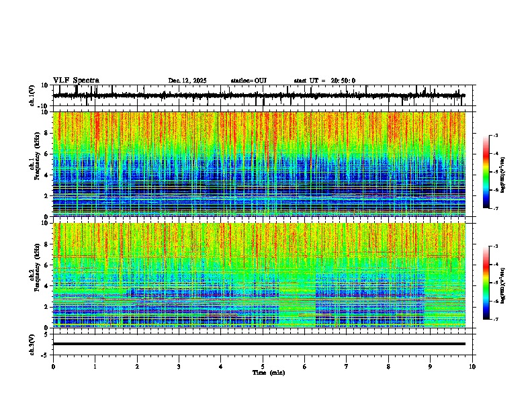Image resolution: width=532 pixels, height=411 pixels.
Task: Click the ch.1 "Frequency (kHz)" axis label
Action: pos(37,156)
